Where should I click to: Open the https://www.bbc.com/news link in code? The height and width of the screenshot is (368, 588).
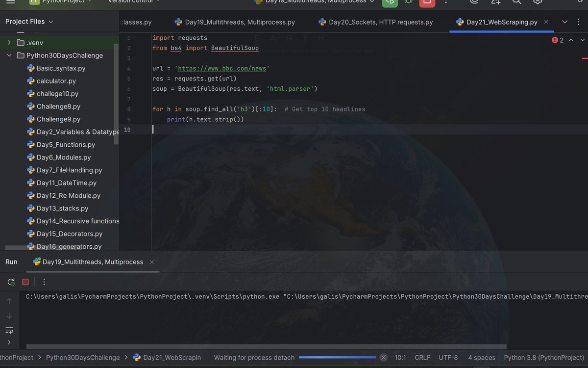222,68
